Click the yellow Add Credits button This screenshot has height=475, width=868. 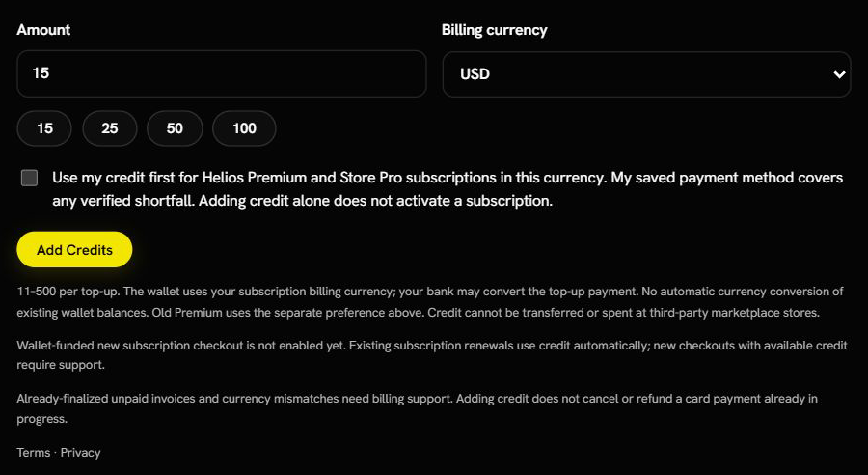(74, 250)
